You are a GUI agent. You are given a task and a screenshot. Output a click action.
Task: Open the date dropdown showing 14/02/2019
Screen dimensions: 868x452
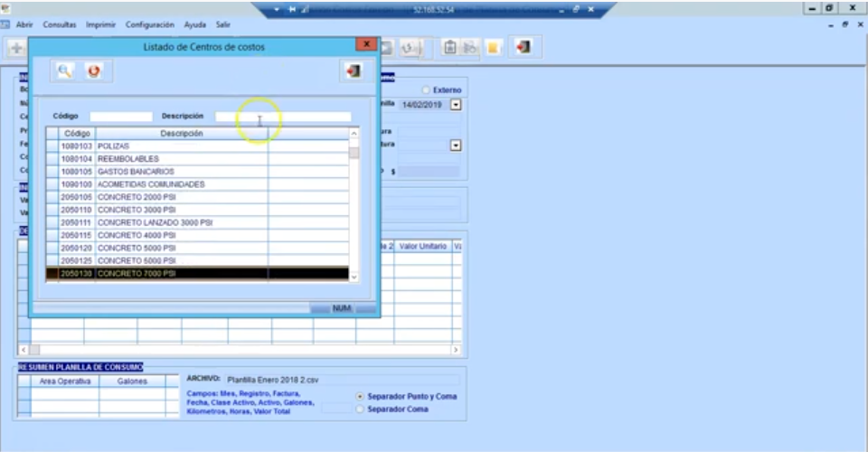point(456,105)
